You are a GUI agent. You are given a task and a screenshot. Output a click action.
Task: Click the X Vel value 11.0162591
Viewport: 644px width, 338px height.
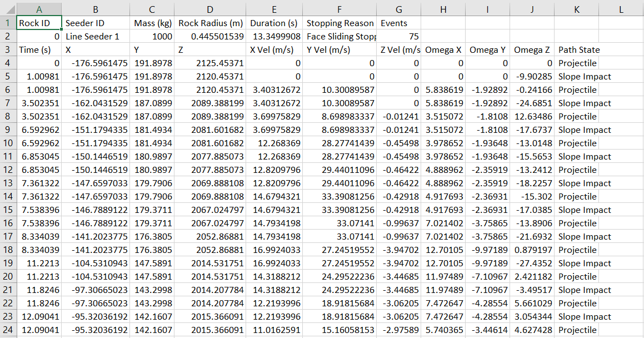click(x=274, y=330)
